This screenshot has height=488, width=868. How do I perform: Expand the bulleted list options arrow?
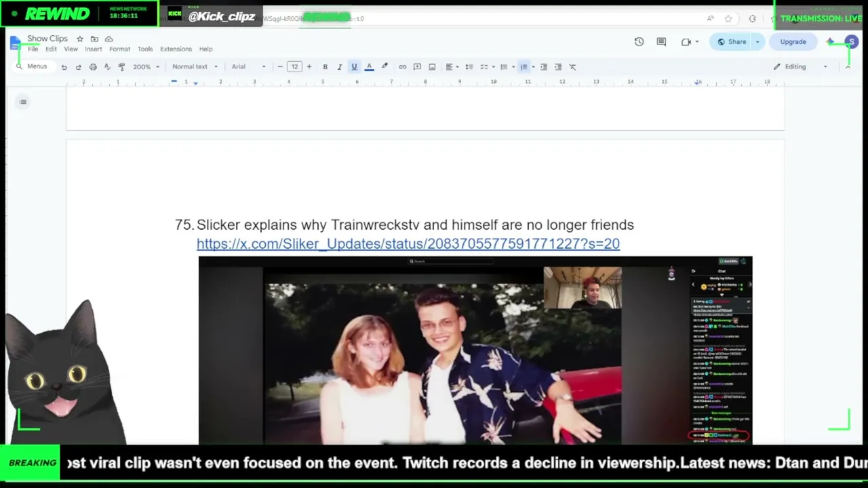pyautogui.click(x=513, y=67)
